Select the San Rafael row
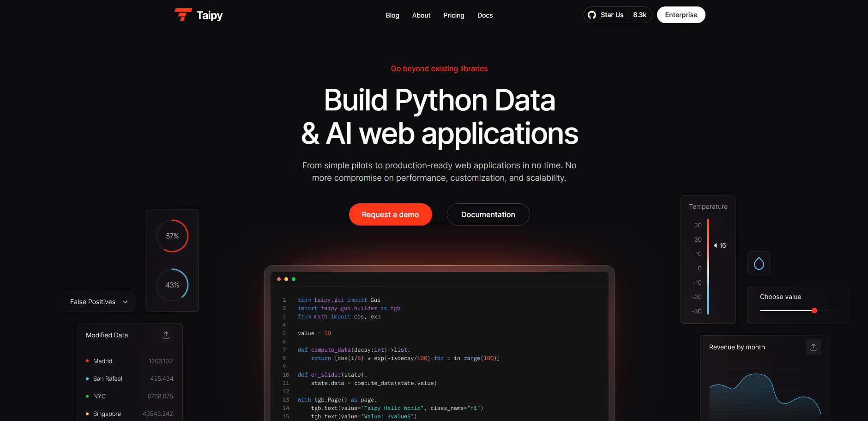Screen dimensions: 868x421 pyautogui.click(x=129, y=378)
